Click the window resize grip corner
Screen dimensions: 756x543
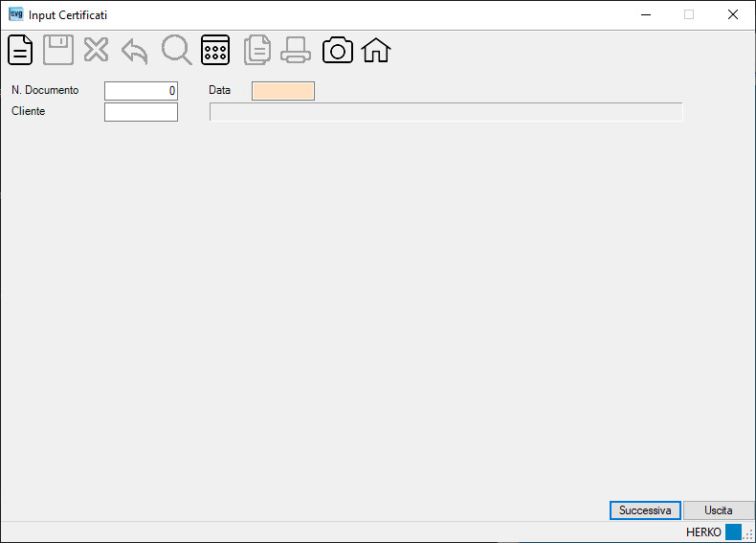(748, 534)
